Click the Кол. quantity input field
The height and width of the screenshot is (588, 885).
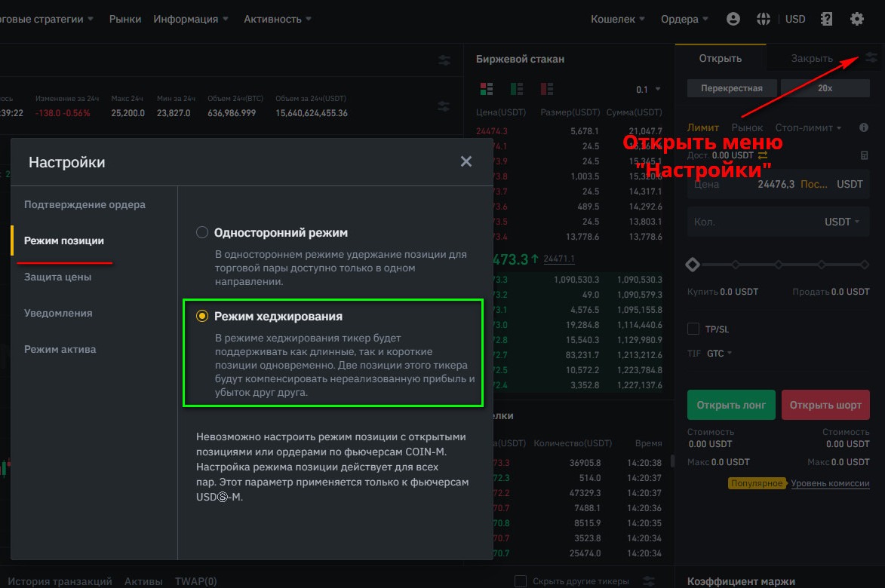pyautogui.click(x=779, y=222)
